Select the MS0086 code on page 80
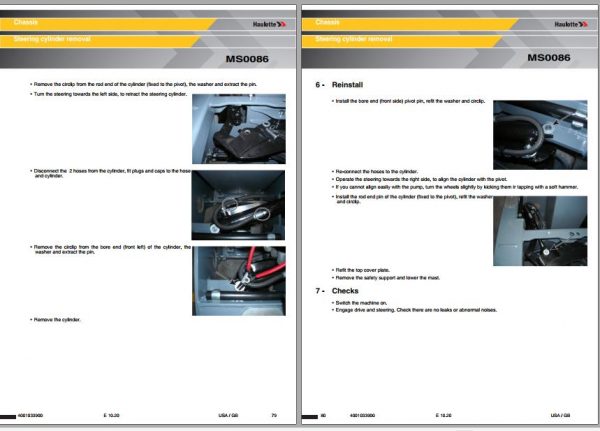Viewport: 600px width, 431px height. [549, 58]
